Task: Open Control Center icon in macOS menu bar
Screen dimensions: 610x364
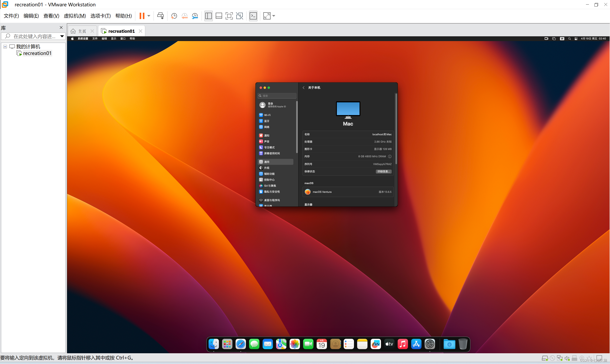Action: click(x=576, y=38)
